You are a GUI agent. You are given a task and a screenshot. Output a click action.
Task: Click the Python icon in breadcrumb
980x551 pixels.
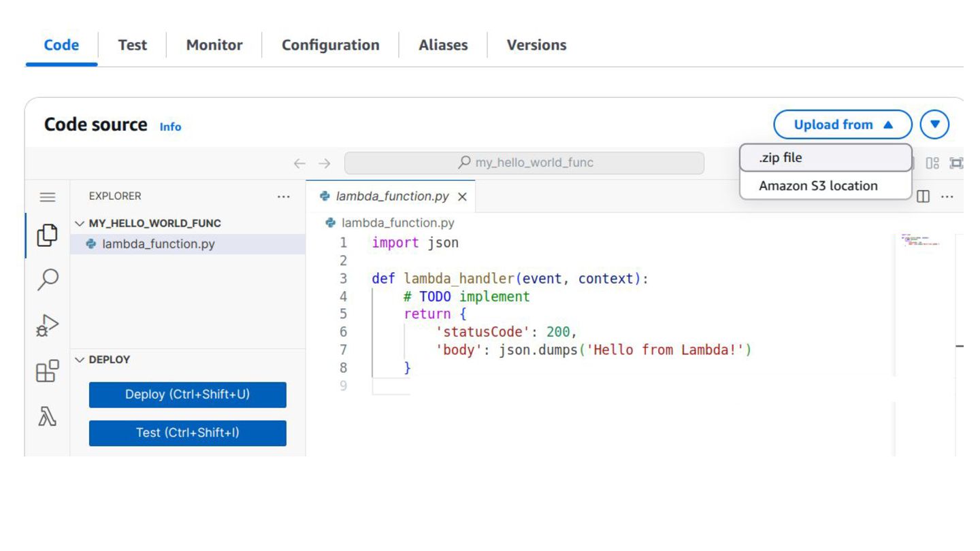click(331, 222)
